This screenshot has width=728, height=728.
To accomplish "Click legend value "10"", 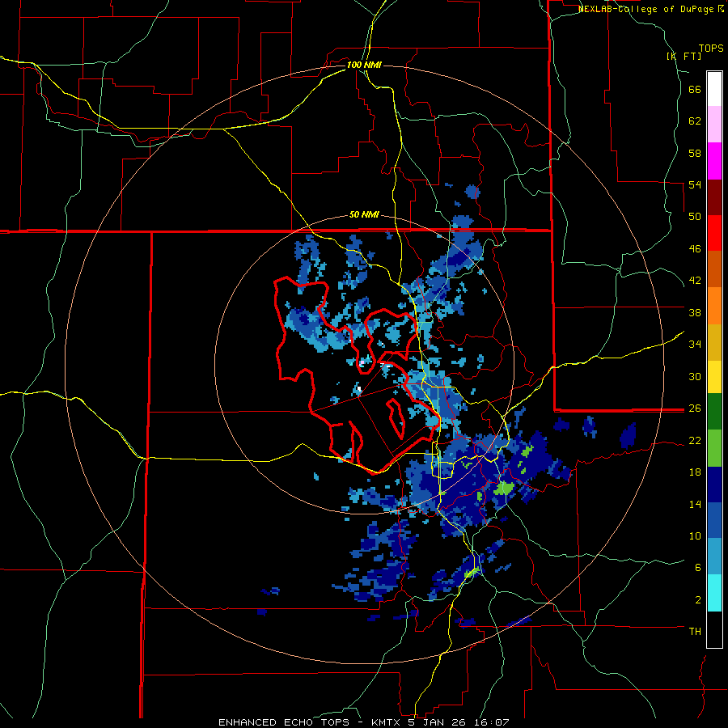I will 695,535.
